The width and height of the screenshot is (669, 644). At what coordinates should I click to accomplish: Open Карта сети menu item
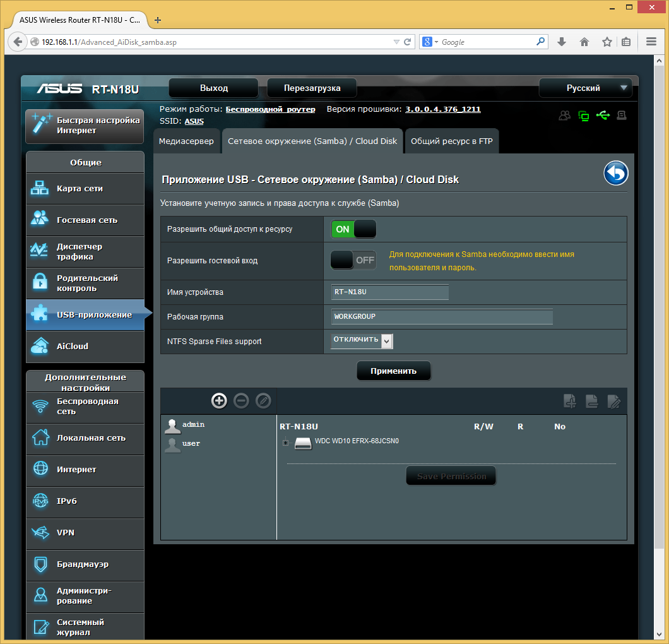pyautogui.click(x=85, y=189)
